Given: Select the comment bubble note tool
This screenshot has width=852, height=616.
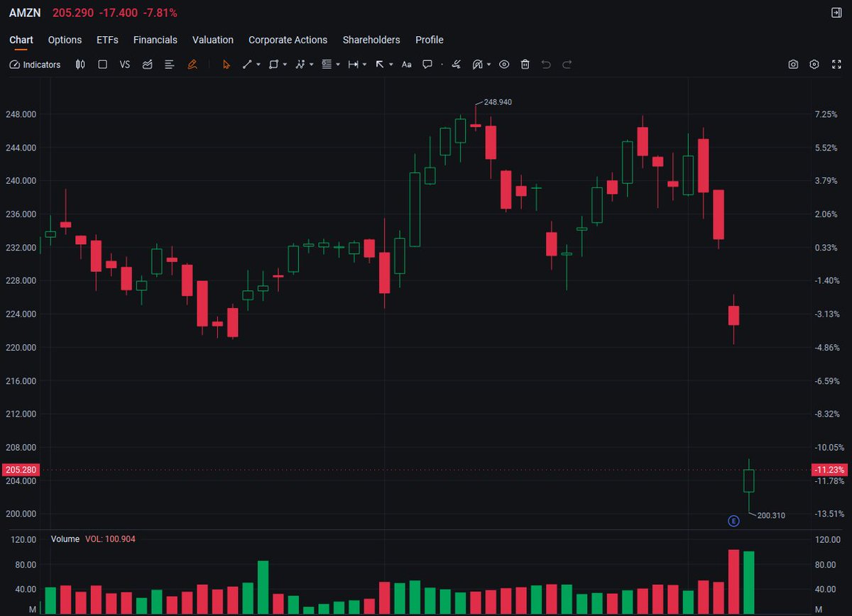Looking at the screenshot, I should tap(427, 65).
